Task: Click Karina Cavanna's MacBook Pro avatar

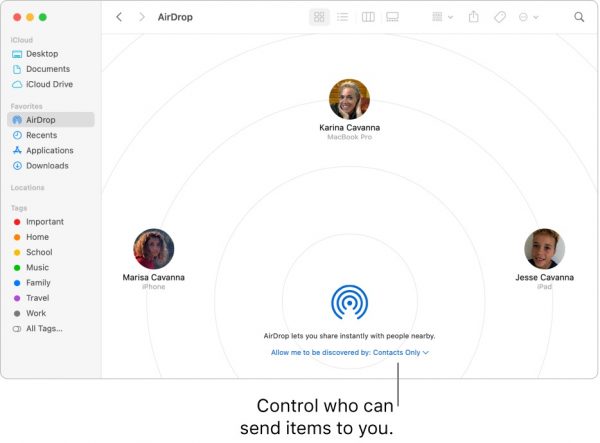Action: pos(349,99)
